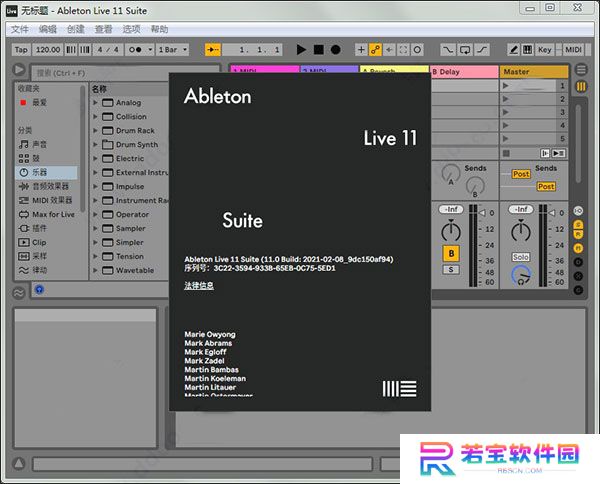Select the MIDI 效果器 category
This screenshot has height=484, width=600.
click(48, 200)
